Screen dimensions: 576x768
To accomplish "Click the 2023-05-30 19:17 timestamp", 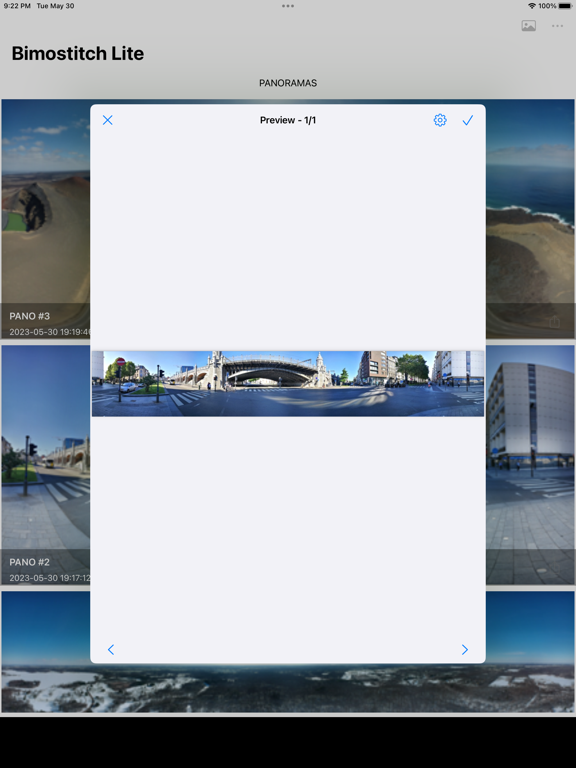I will pos(50,578).
